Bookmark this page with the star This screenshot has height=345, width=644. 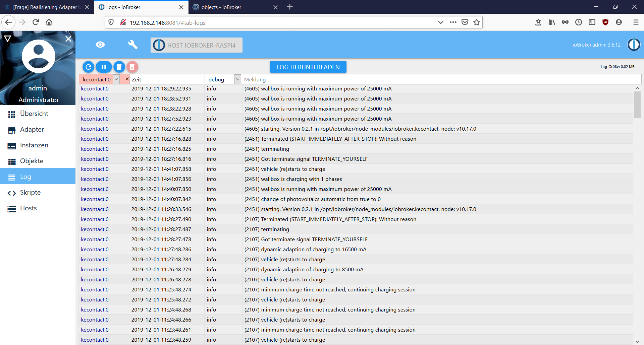point(477,22)
